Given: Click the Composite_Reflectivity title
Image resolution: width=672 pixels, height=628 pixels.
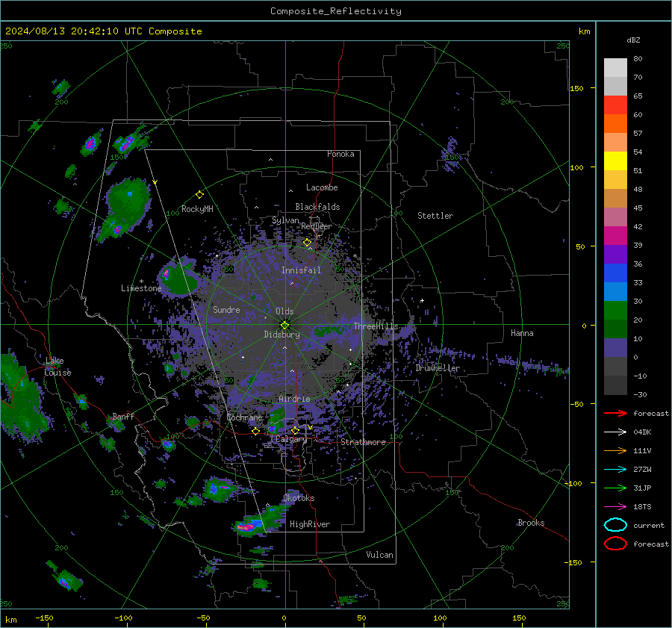Looking at the screenshot, I should point(336,11).
